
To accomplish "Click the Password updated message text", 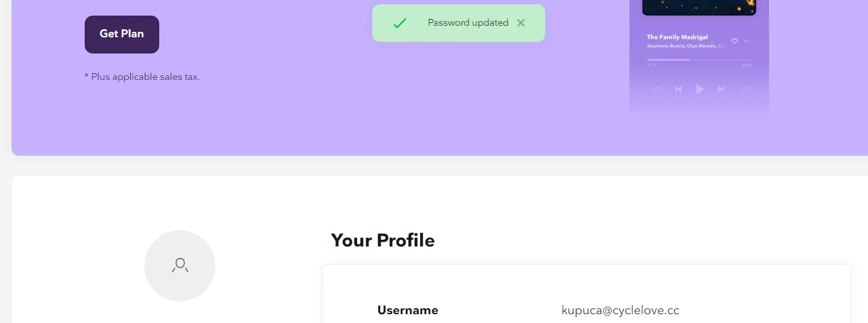I will point(468,23).
